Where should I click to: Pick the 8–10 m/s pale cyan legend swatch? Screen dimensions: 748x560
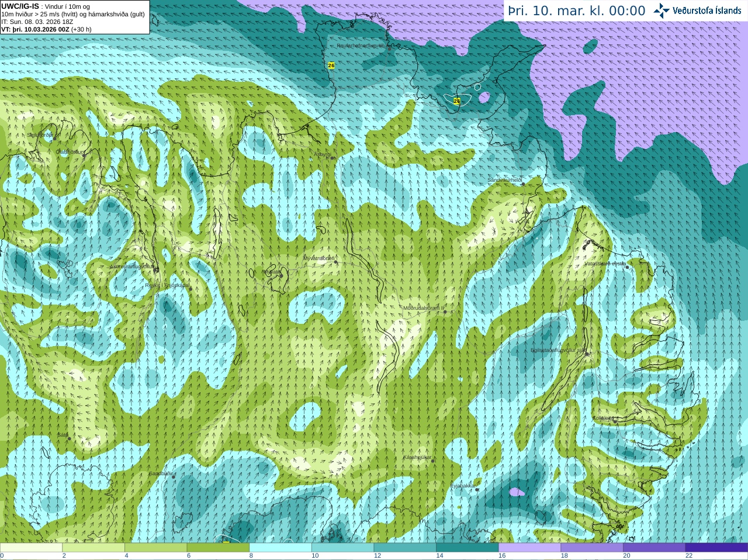(x=280, y=548)
